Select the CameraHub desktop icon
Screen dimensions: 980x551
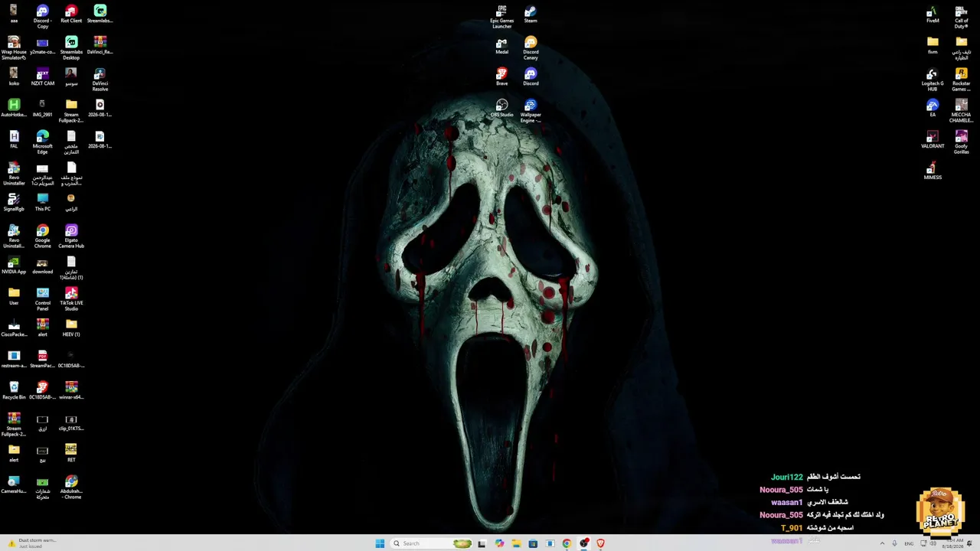(x=14, y=484)
